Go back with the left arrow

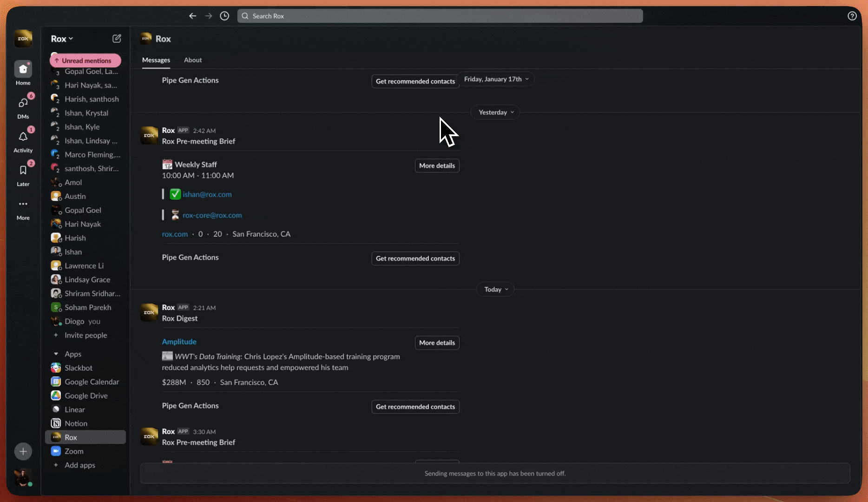[x=192, y=16]
